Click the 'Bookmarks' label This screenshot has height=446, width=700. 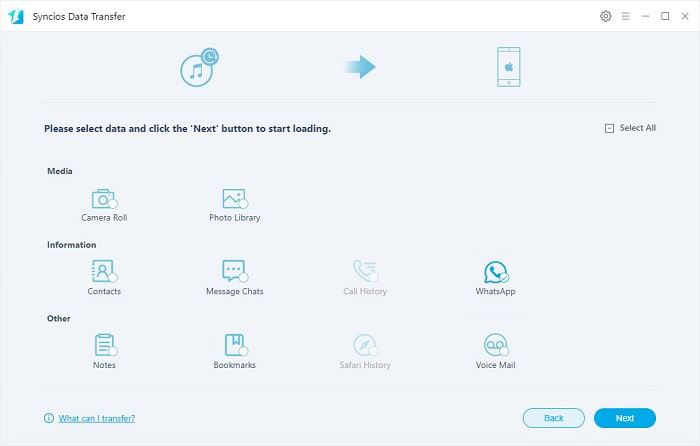[235, 365]
